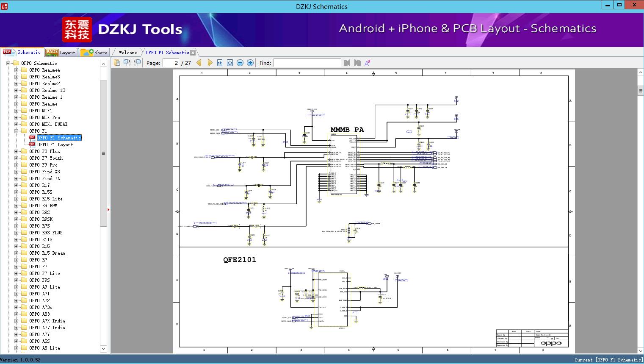Click the PDF icon of OPPO F1 Layout
The height and width of the screenshot is (364, 644).
pyautogui.click(x=32, y=144)
